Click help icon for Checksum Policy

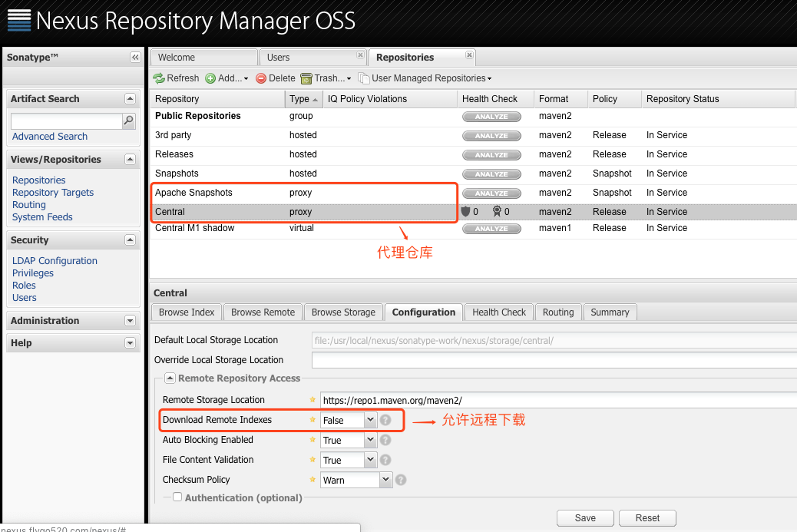click(x=401, y=480)
